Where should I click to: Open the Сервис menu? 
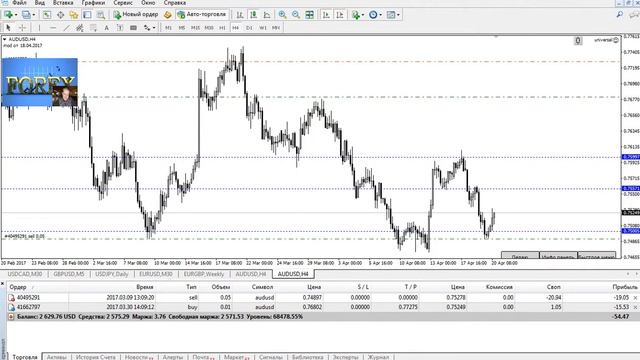coord(123,2)
